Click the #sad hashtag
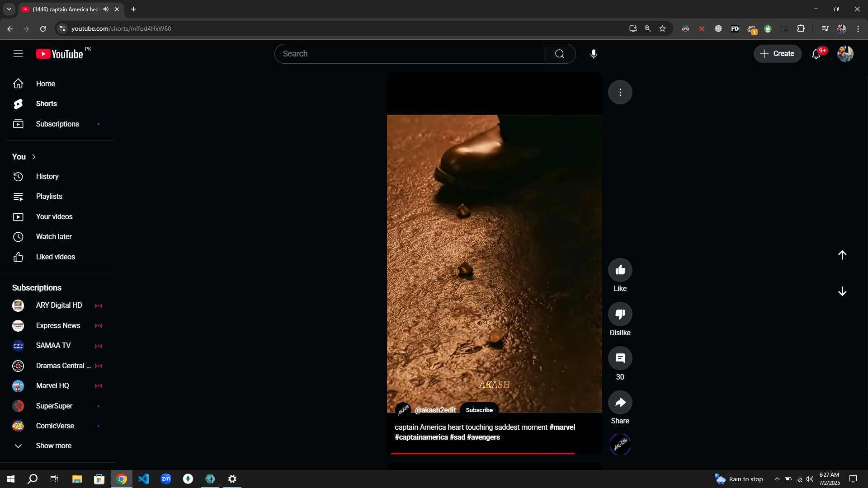 pyautogui.click(x=458, y=437)
